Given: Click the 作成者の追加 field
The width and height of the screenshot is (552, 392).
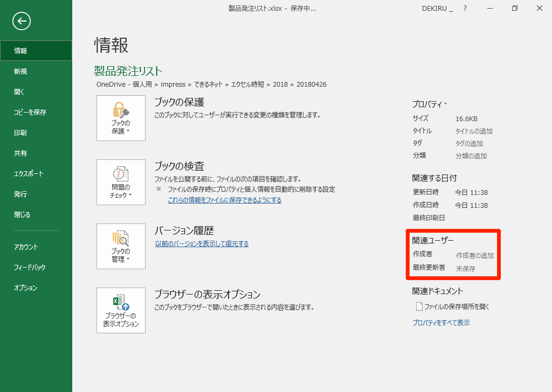Looking at the screenshot, I should (474, 256).
